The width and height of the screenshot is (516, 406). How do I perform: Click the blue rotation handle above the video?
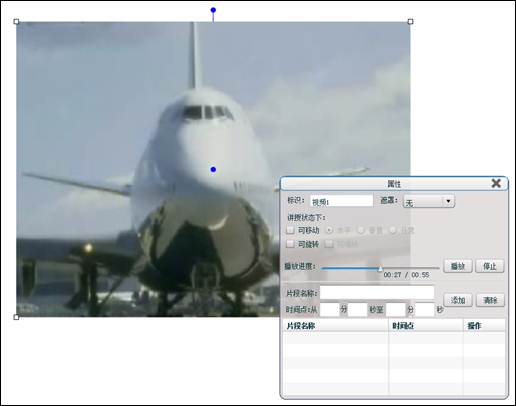coord(213,10)
